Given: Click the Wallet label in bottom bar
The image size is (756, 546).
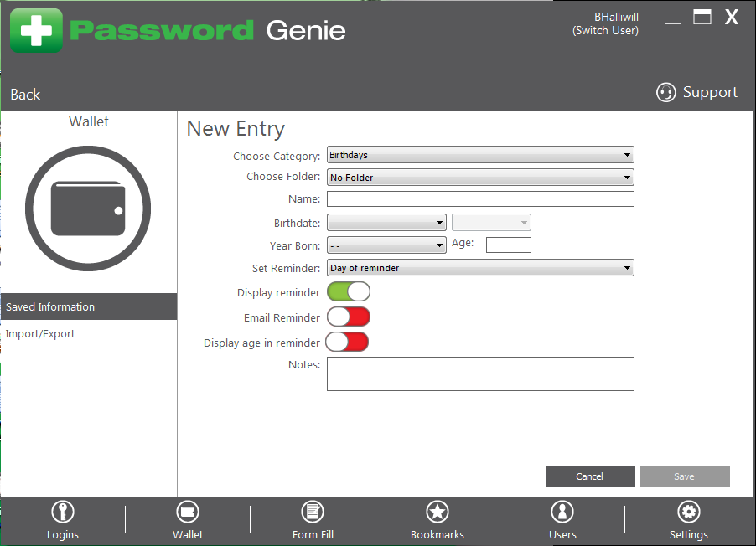Looking at the screenshot, I should (x=188, y=534).
